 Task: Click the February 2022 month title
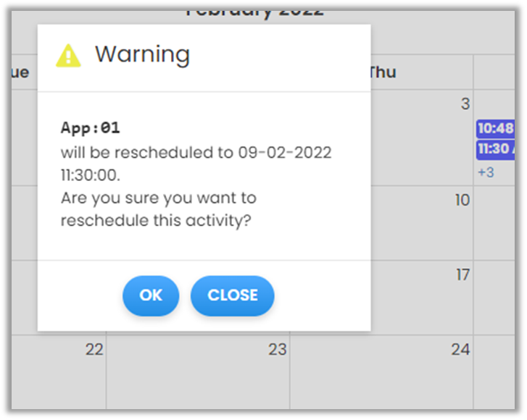(254, 12)
